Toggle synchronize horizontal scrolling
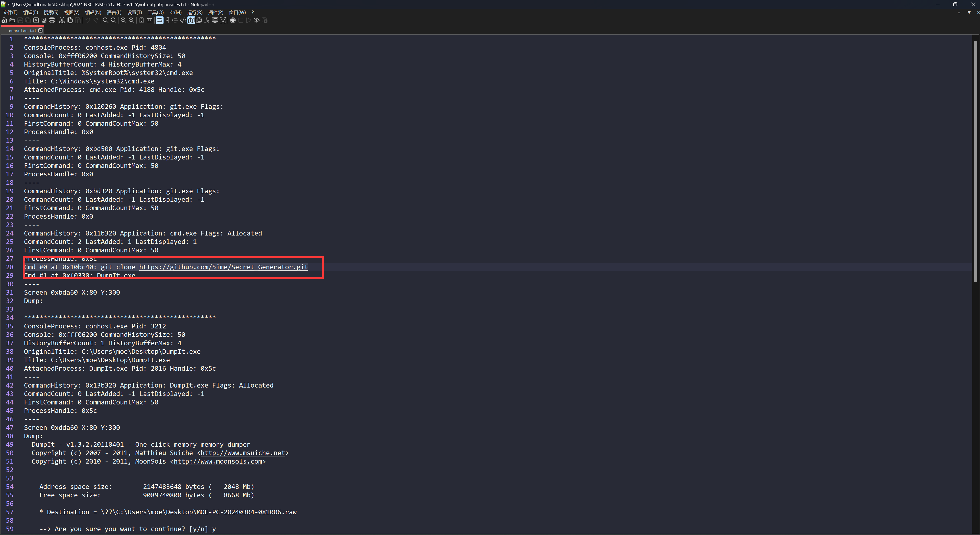The width and height of the screenshot is (980, 535). click(149, 20)
